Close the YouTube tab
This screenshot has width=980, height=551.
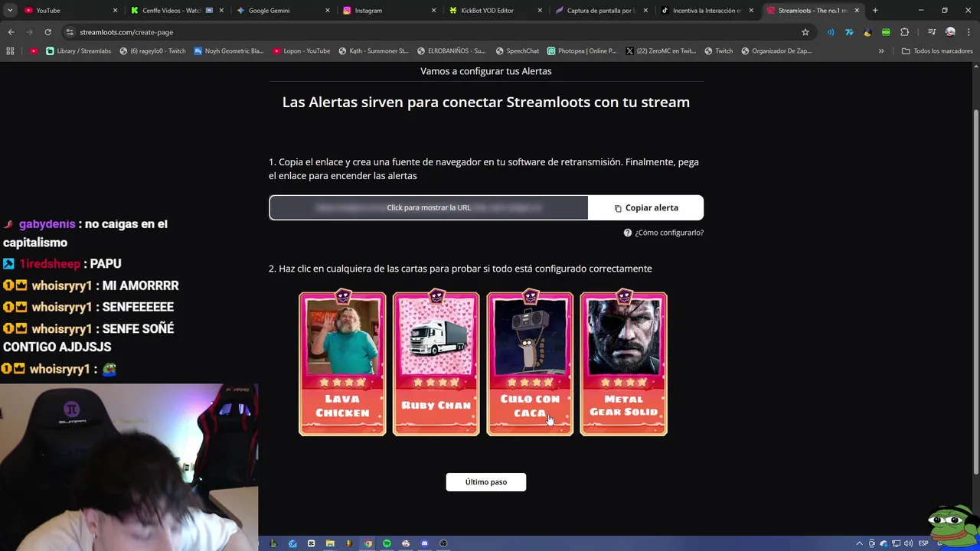[x=116, y=11]
